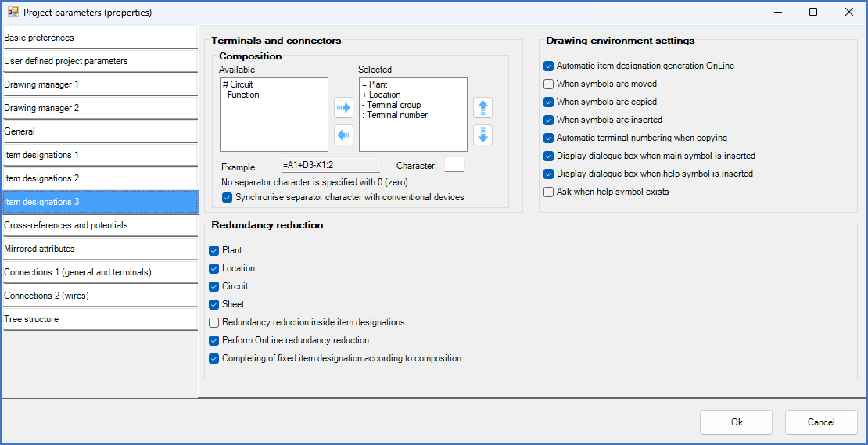Click the Project parameters window icon

point(13,12)
